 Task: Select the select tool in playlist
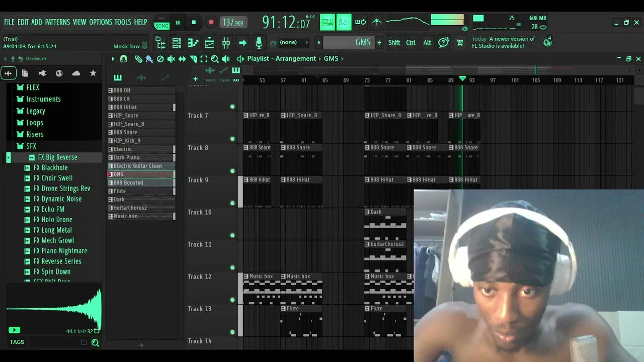pos(204,59)
